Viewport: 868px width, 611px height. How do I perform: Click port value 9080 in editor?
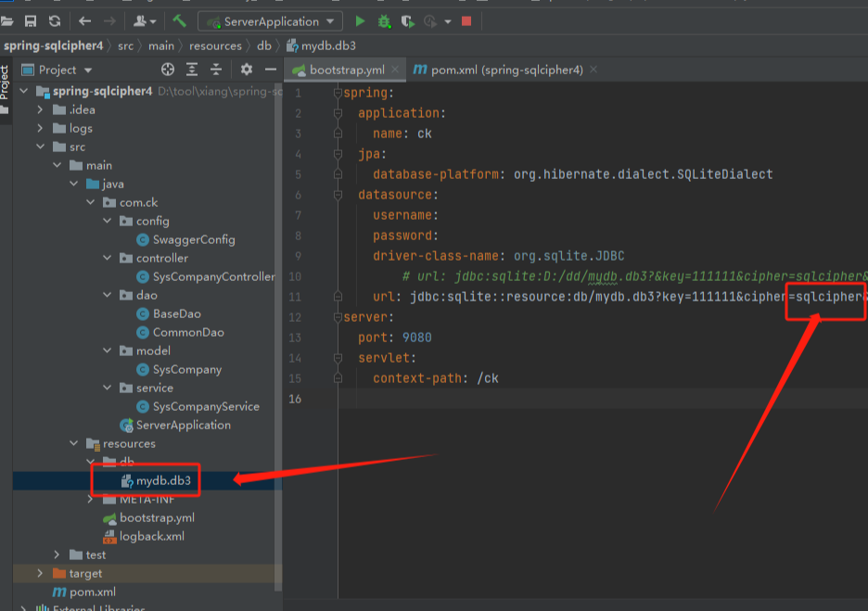point(416,337)
